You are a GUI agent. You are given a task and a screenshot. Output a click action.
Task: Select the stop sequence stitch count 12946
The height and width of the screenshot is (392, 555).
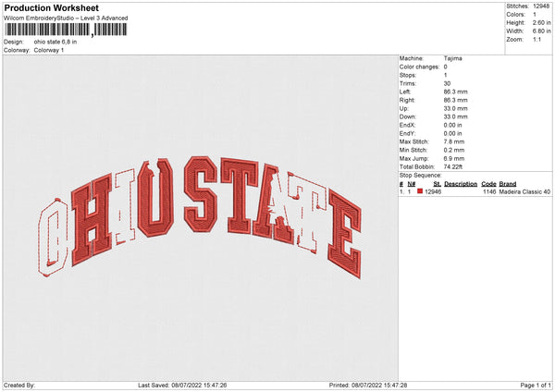(x=433, y=191)
